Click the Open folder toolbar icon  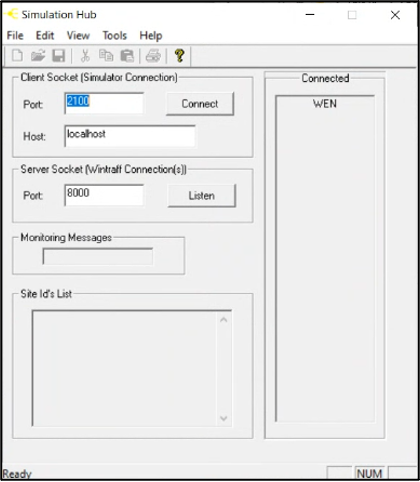pyautogui.click(x=38, y=55)
